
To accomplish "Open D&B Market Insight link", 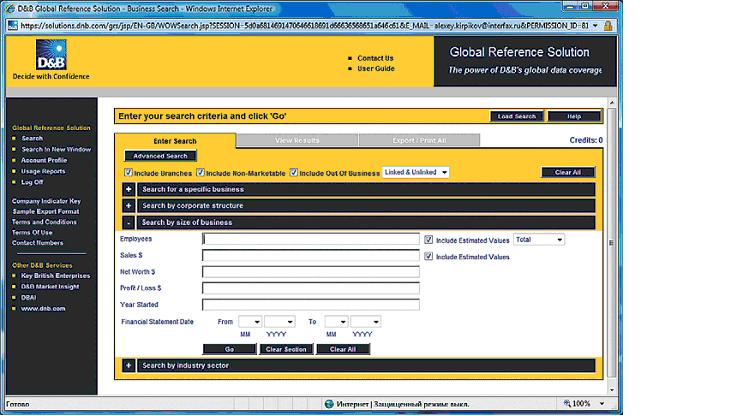I will pyautogui.click(x=50, y=286).
